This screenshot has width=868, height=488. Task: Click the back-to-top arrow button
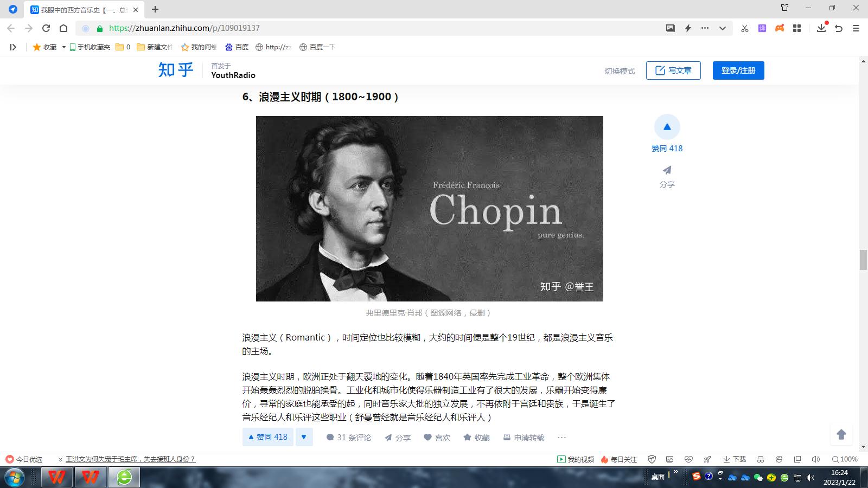point(841,434)
